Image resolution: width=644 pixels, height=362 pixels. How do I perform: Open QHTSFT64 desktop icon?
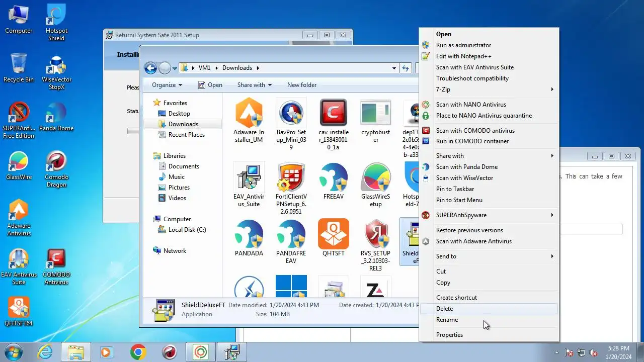[19, 312]
